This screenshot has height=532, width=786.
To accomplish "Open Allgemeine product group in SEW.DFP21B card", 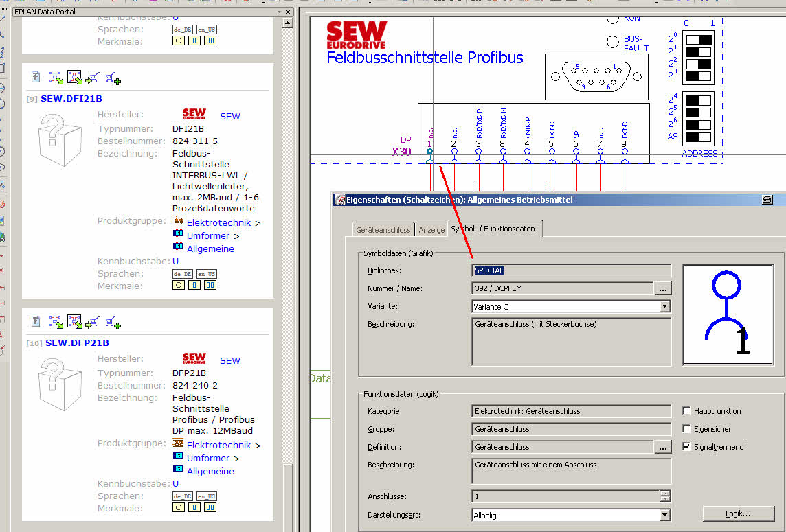I will point(210,472).
